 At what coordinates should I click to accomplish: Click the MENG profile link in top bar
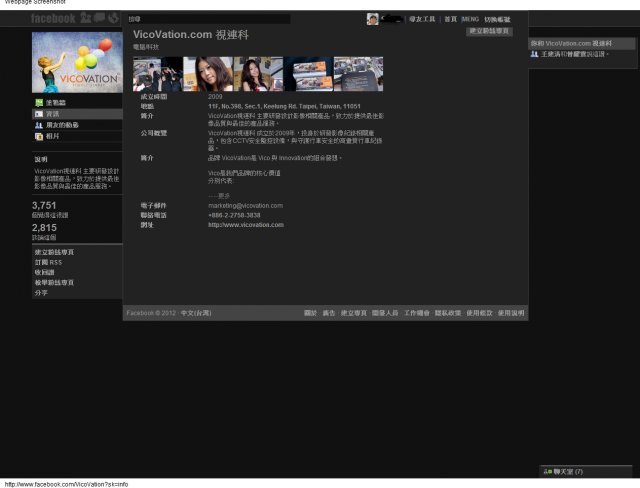pos(470,19)
